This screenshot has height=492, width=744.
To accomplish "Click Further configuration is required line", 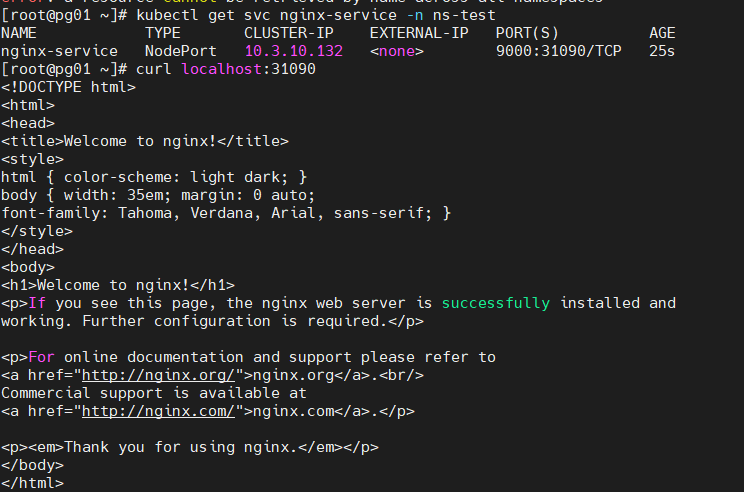I will coord(212,321).
